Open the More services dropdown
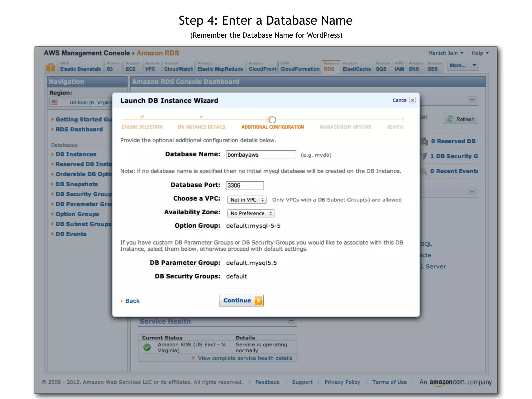Image resolution: width=532 pixels, height=399 pixels. click(463, 66)
